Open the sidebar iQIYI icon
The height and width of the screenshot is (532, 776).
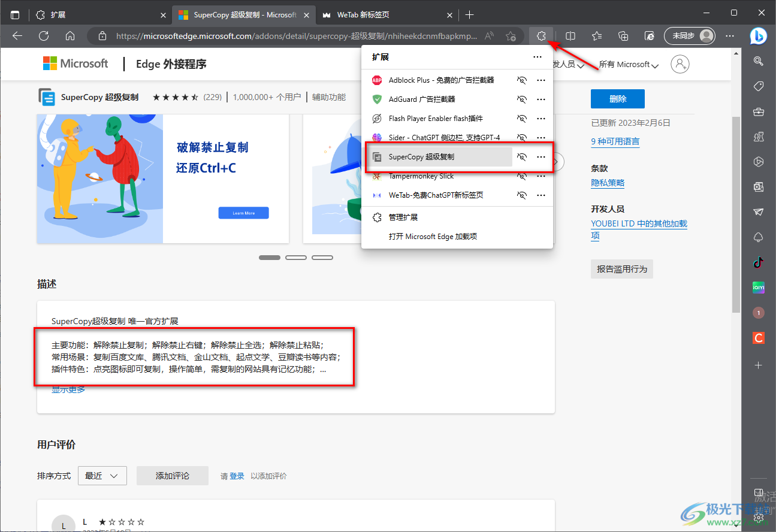(759, 288)
